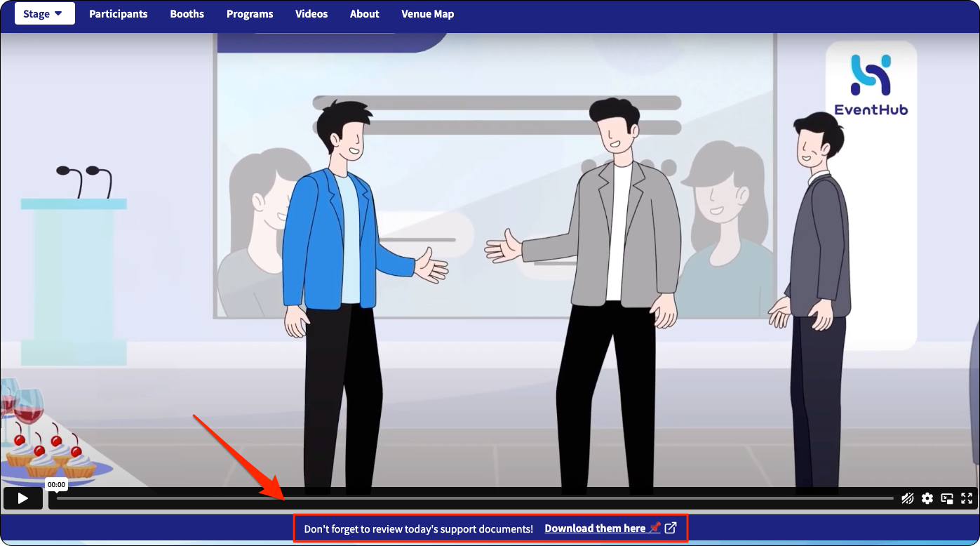
Task: Open the About page
Action: point(365,14)
